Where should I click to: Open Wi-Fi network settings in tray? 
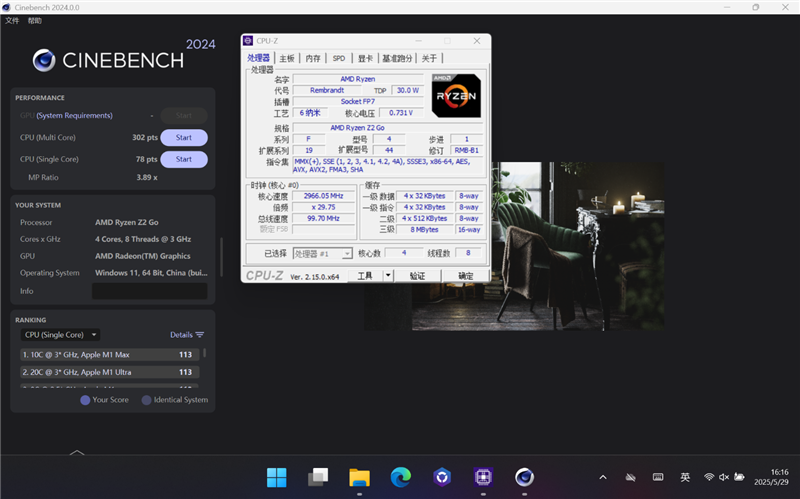709,477
